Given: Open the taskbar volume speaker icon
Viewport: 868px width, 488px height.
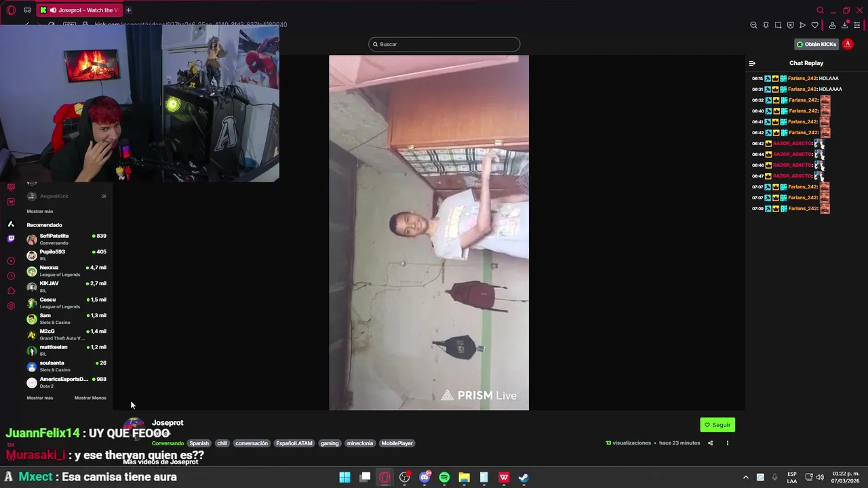Looking at the screenshot, I should tap(820, 477).
